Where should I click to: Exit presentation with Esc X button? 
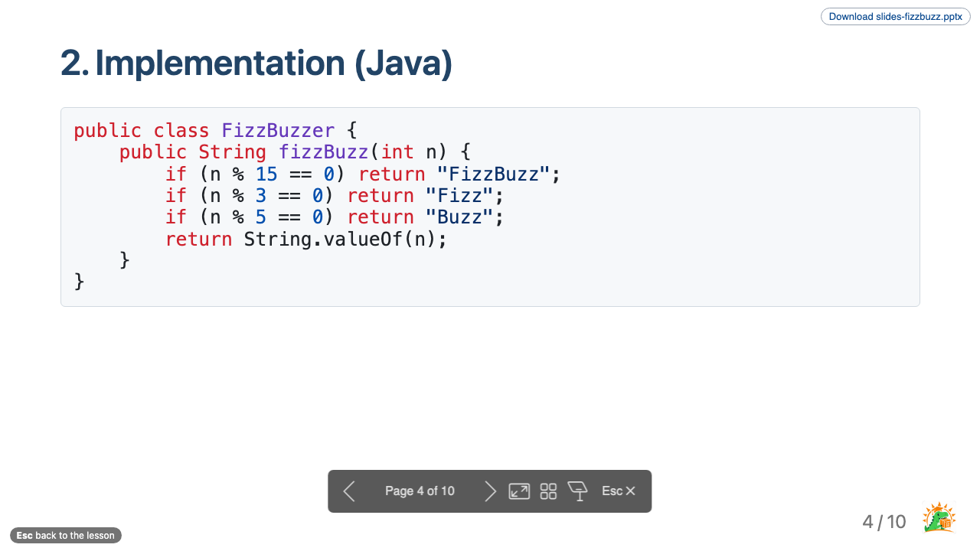[x=619, y=491]
